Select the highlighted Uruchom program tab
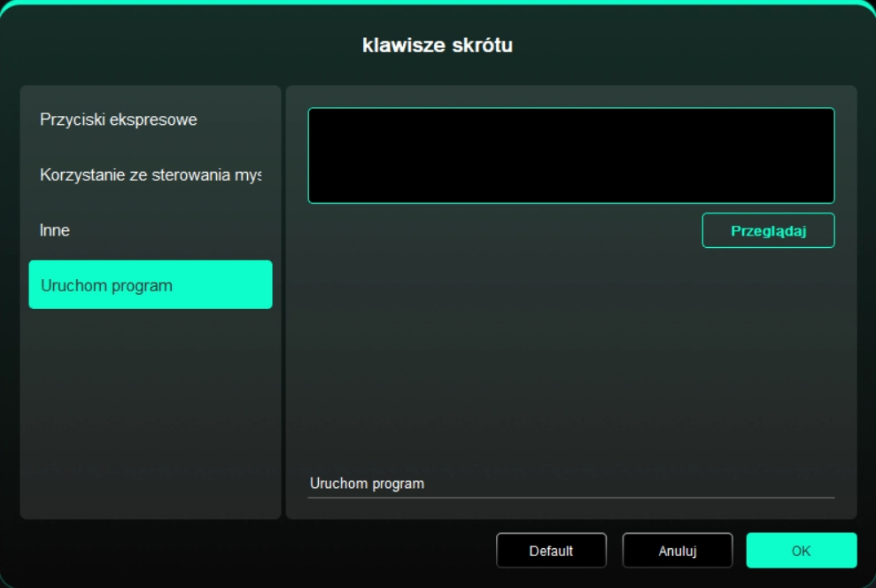The height and width of the screenshot is (588, 876). pyautogui.click(x=150, y=285)
